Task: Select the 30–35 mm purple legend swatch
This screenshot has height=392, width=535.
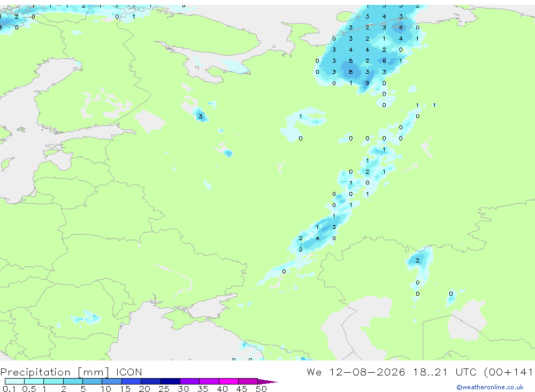Action: 190,381
